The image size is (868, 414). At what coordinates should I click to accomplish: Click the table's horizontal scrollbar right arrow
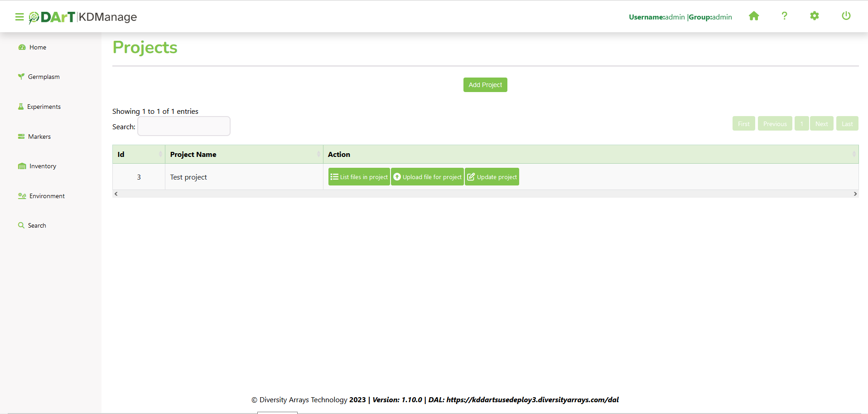coord(855,194)
